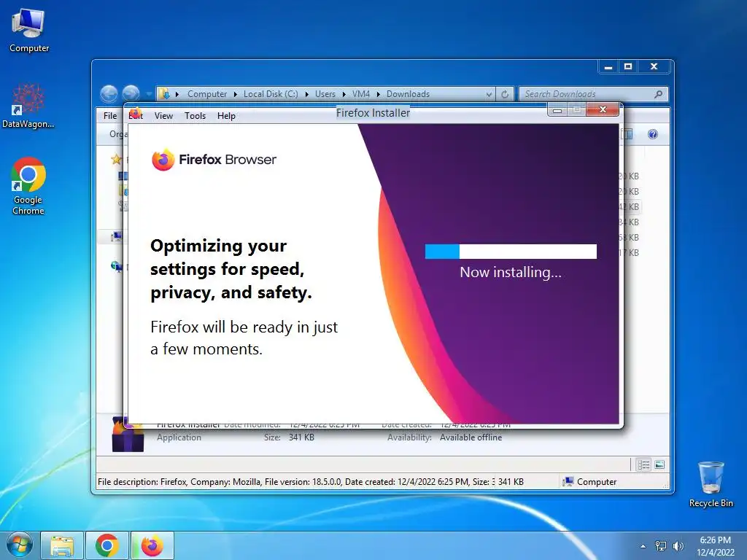This screenshot has width=747, height=560.
Task: Click the Computer label in Explorer status bar
Action: [x=597, y=482]
